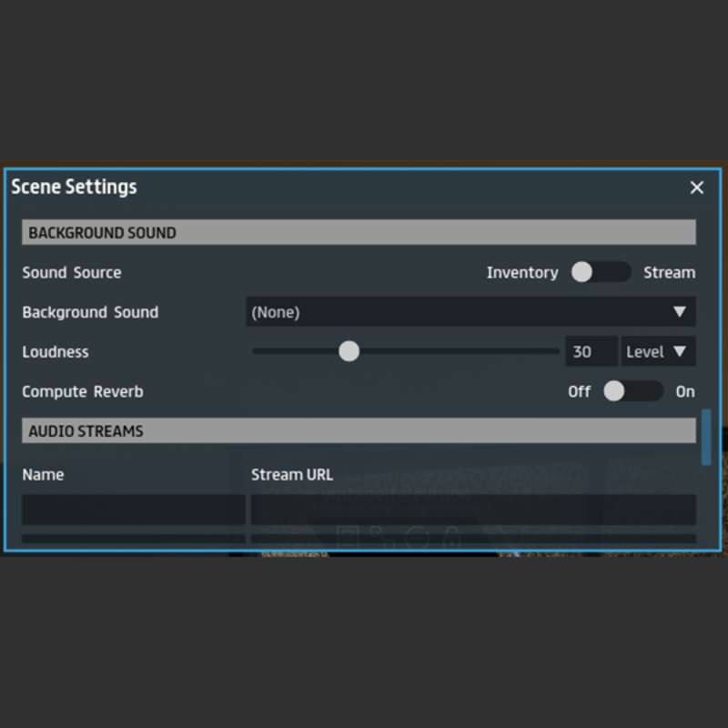Viewport: 728px width, 728px height.
Task: Click the Loudness slider handle
Action: click(349, 351)
